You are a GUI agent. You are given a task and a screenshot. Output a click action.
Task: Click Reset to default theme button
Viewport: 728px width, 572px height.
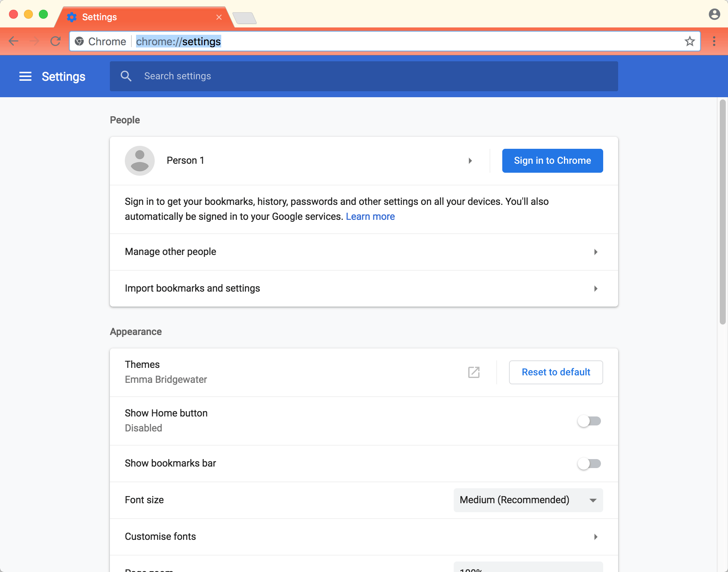click(x=556, y=372)
